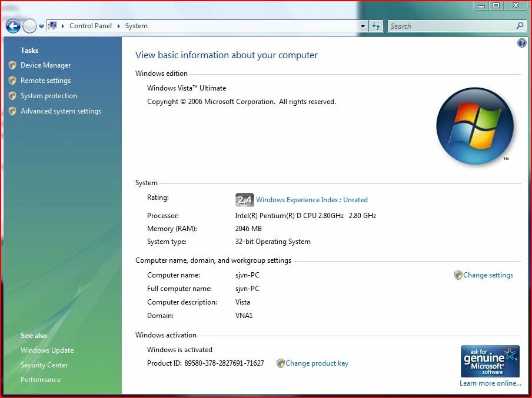Click the Domain value VNA1
Image resolution: width=532 pixels, height=398 pixels.
pyautogui.click(x=244, y=316)
